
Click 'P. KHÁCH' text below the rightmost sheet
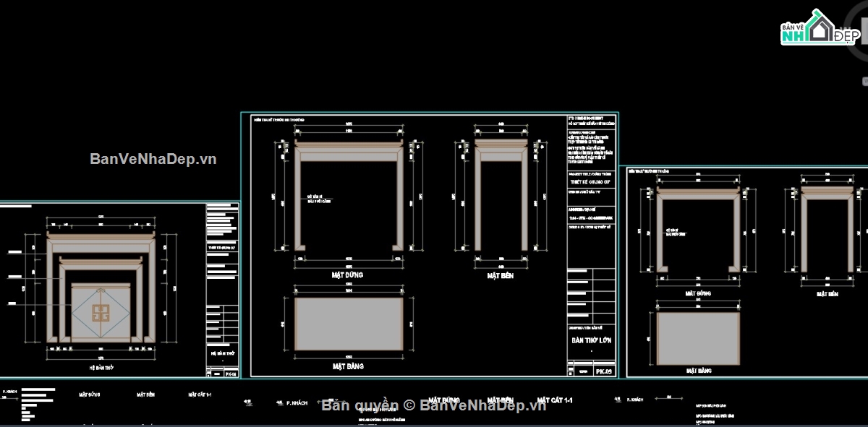point(635,400)
